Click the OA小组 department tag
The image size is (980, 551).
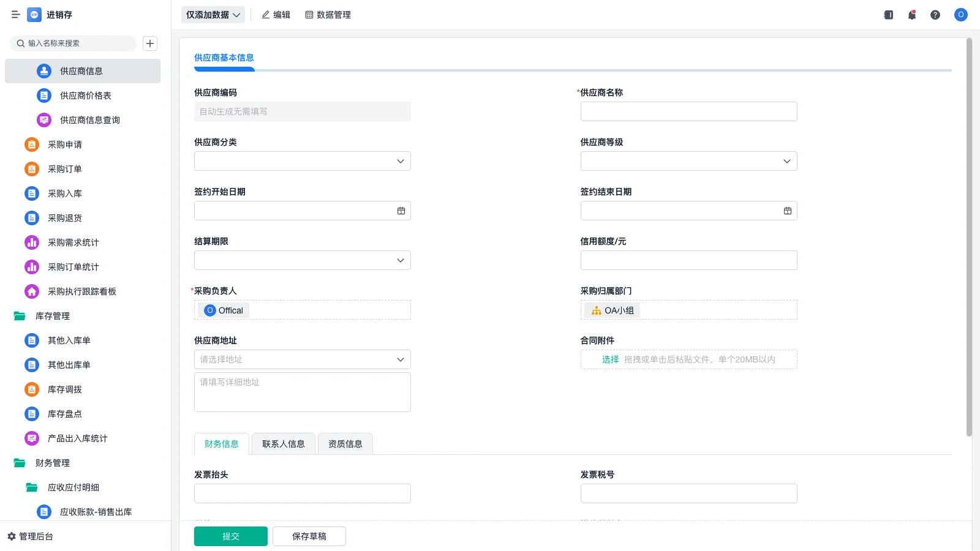(612, 310)
